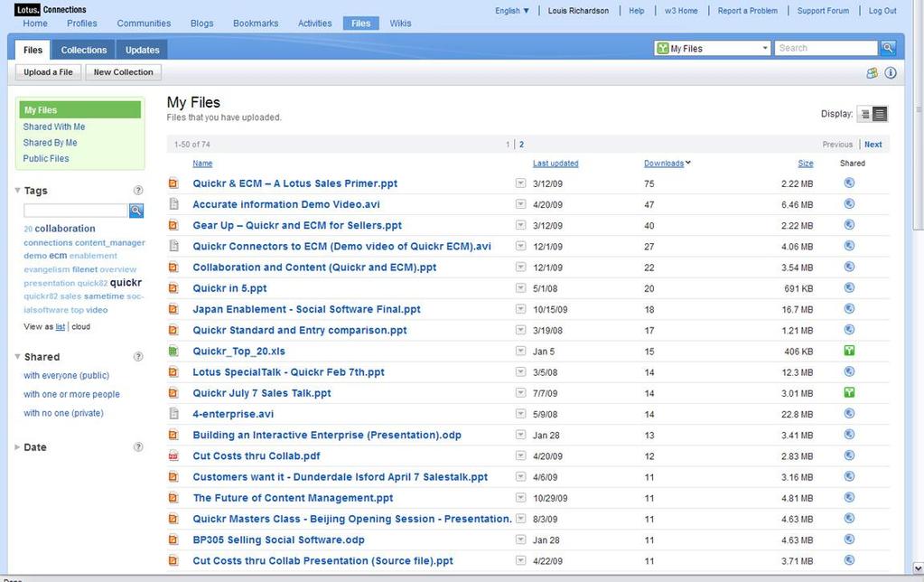This screenshot has width=924, height=582.
Task: Open Shared With Me files
Action: pyautogui.click(x=54, y=127)
